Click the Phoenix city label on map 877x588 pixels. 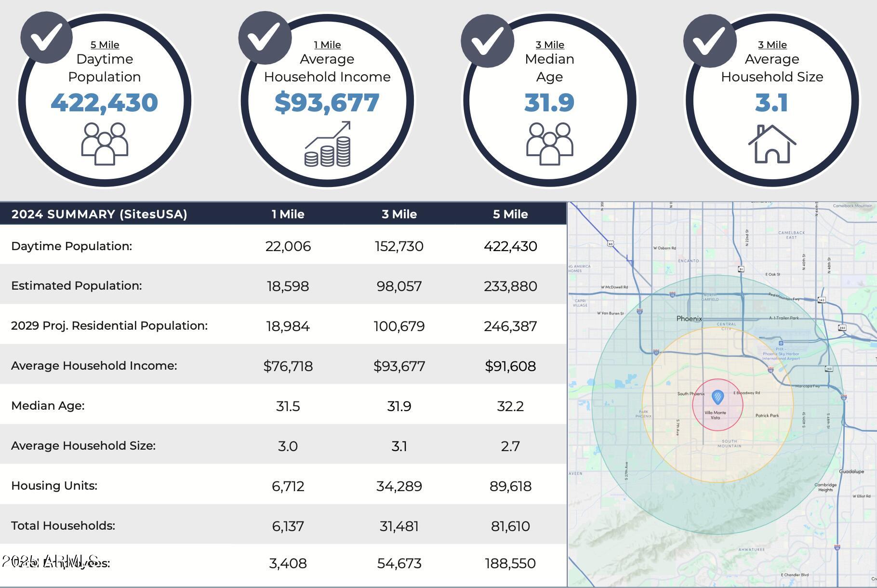click(x=689, y=319)
